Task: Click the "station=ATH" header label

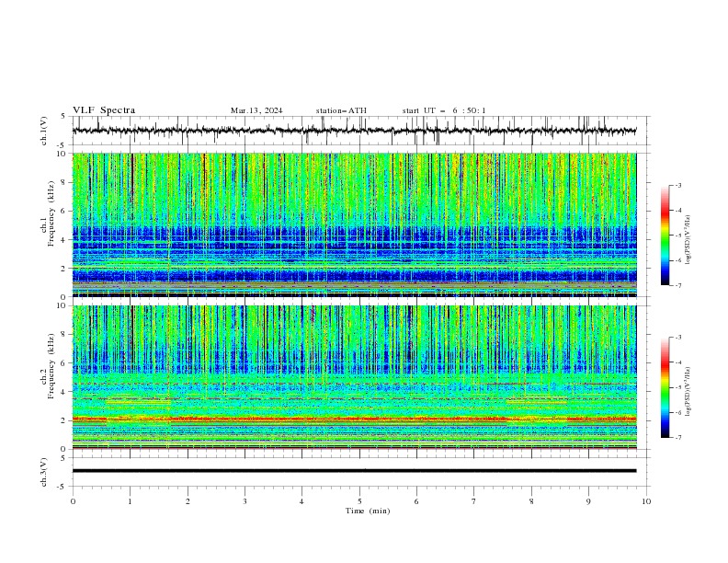Action: point(341,110)
